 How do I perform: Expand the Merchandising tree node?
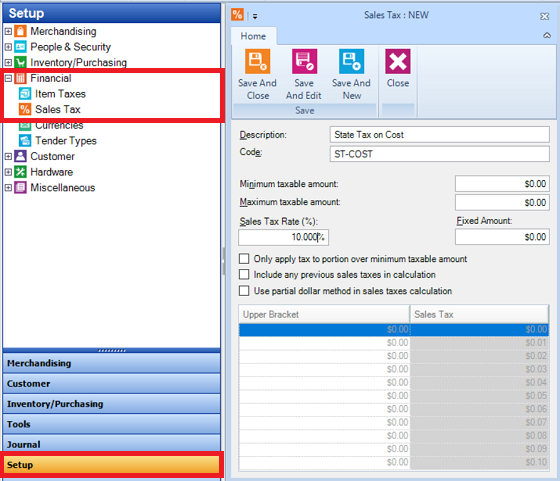8,31
